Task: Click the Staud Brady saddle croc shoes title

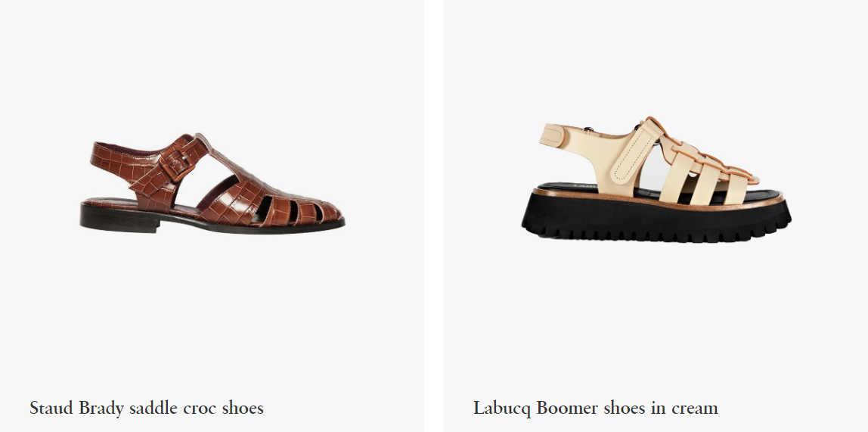Action: tap(147, 409)
